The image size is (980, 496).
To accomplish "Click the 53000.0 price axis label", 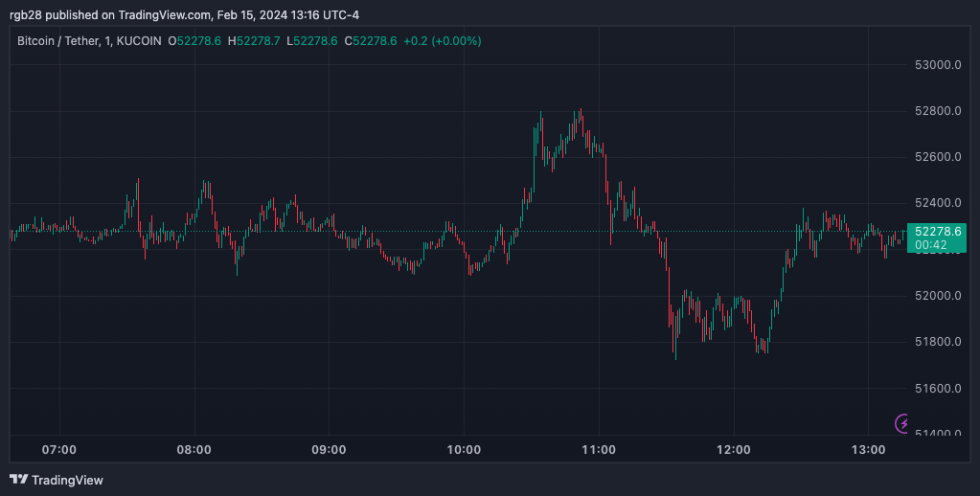I will [x=938, y=65].
